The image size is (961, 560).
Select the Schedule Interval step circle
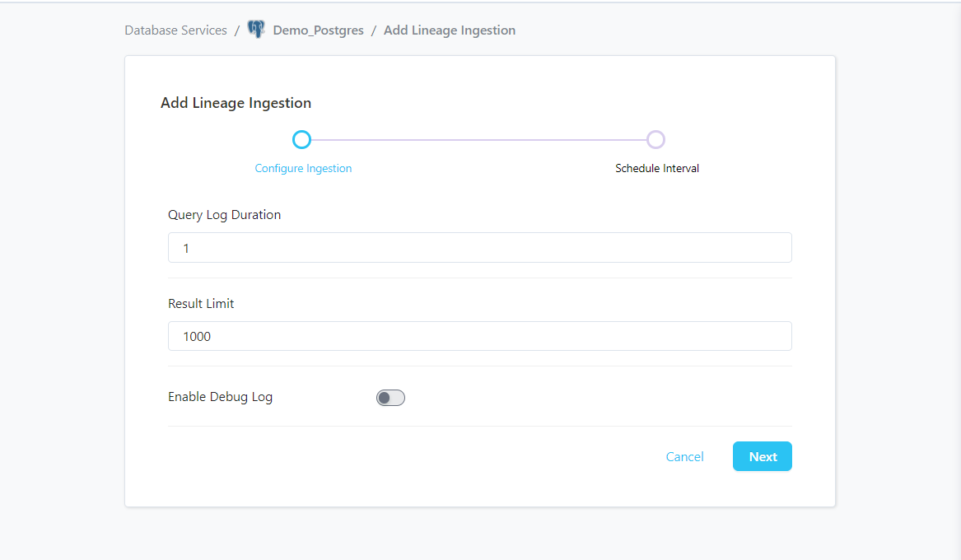[655, 140]
